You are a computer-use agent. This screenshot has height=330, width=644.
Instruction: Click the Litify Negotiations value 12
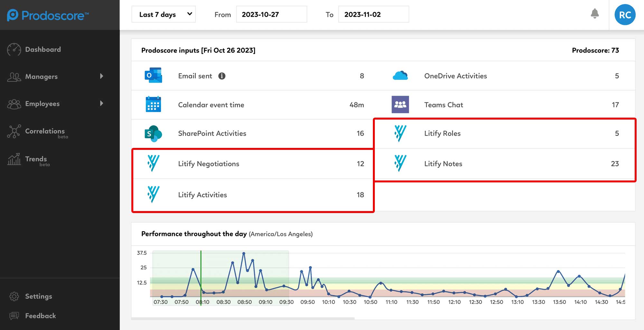tap(360, 164)
